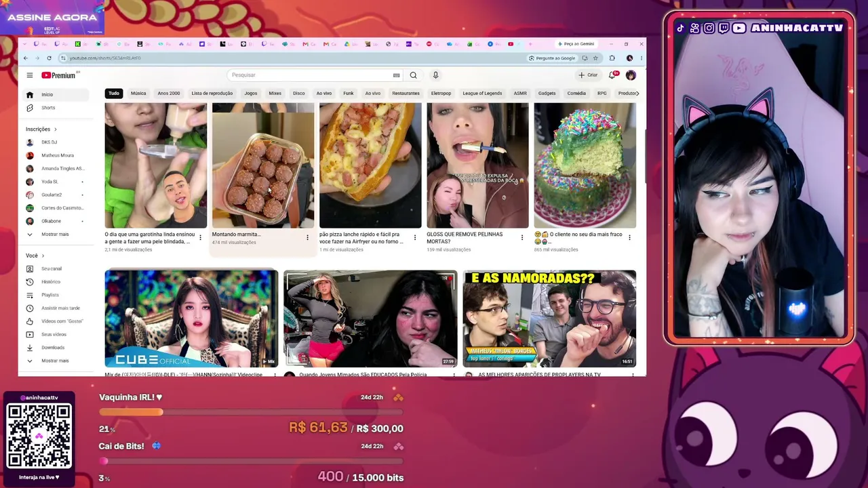
Task: Open the browser extensions puzzle icon
Action: coord(612,58)
